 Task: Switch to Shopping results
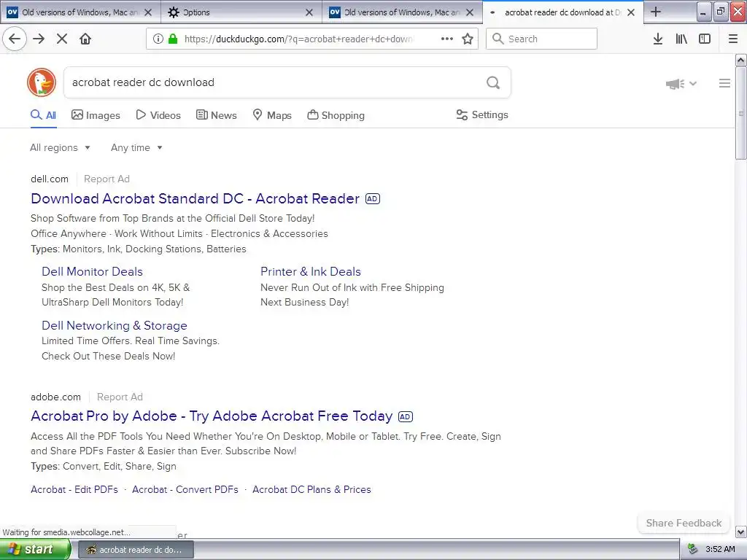pyautogui.click(x=336, y=115)
